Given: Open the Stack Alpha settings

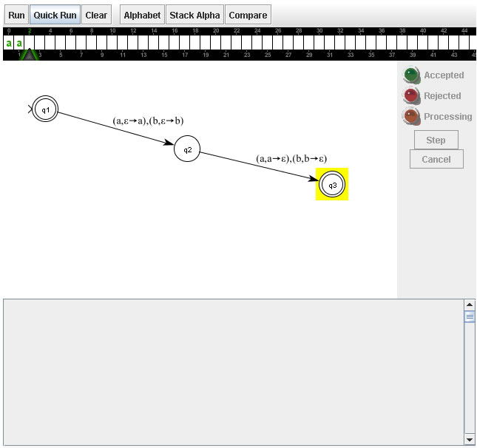Looking at the screenshot, I should click(x=194, y=15).
